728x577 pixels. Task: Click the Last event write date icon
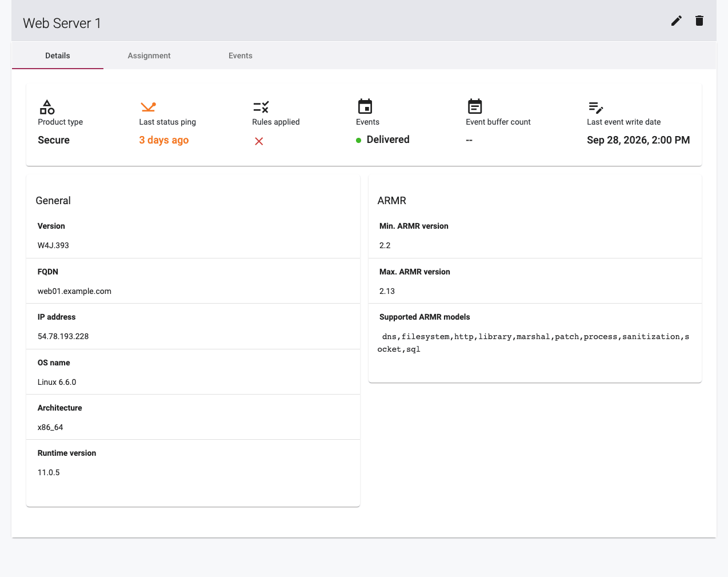[596, 108]
